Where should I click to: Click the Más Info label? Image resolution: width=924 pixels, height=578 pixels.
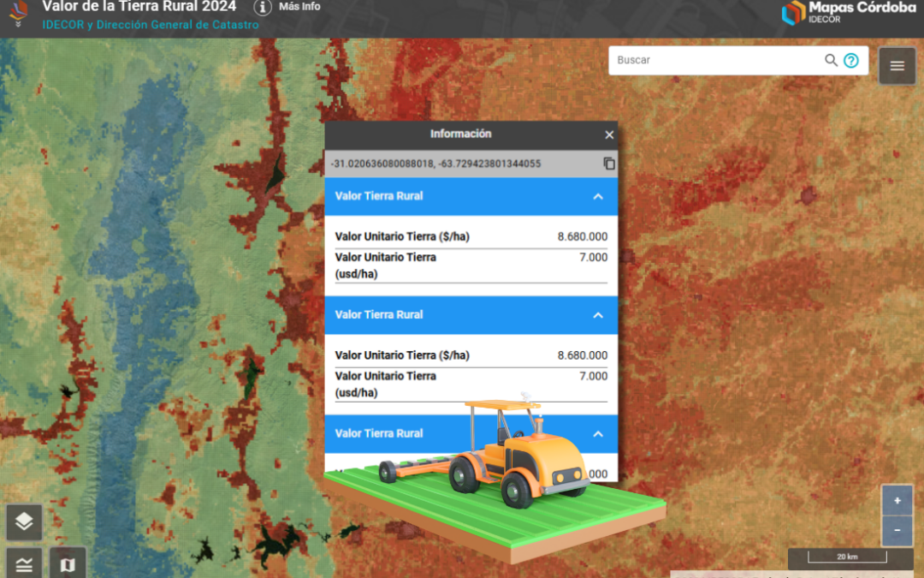299,7
